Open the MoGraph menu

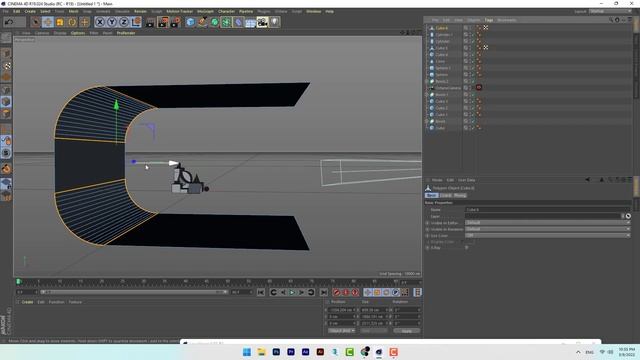(205, 11)
